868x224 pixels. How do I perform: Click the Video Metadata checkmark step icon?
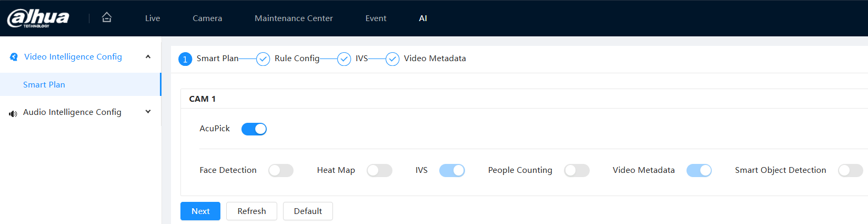(x=392, y=59)
